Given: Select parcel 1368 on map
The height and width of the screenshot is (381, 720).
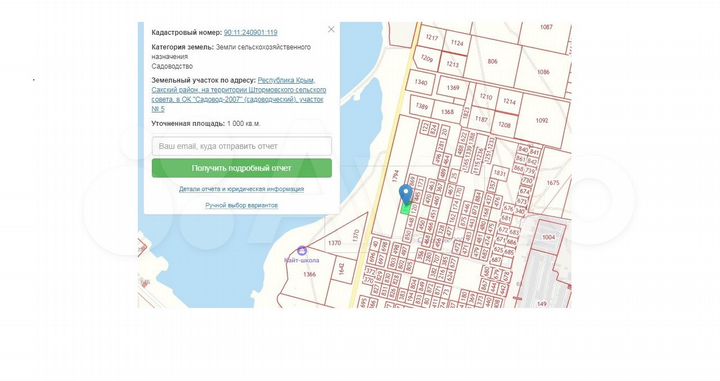Looking at the screenshot, I should (x=447, y=112).
